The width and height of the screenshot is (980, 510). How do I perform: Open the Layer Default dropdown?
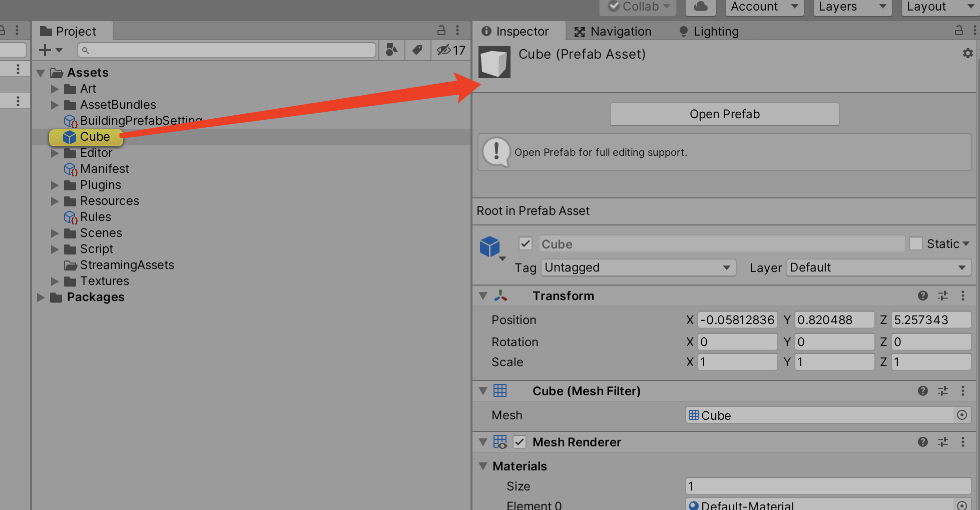pos(878,267)
